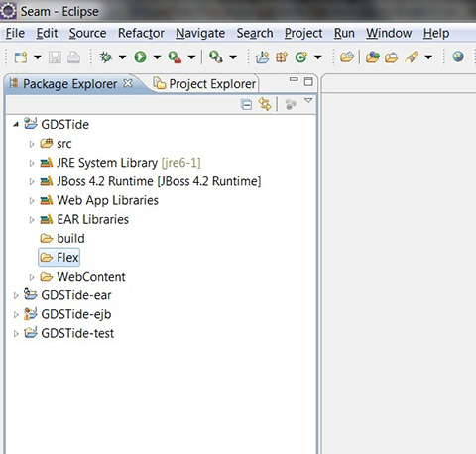Click the New Java Class icon
Screen dimensions: 476x454
click(x=301, y=57)
